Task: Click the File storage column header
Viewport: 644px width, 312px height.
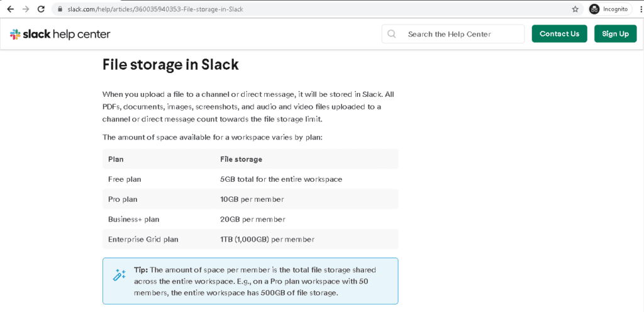Action: [x=241, y=159]
